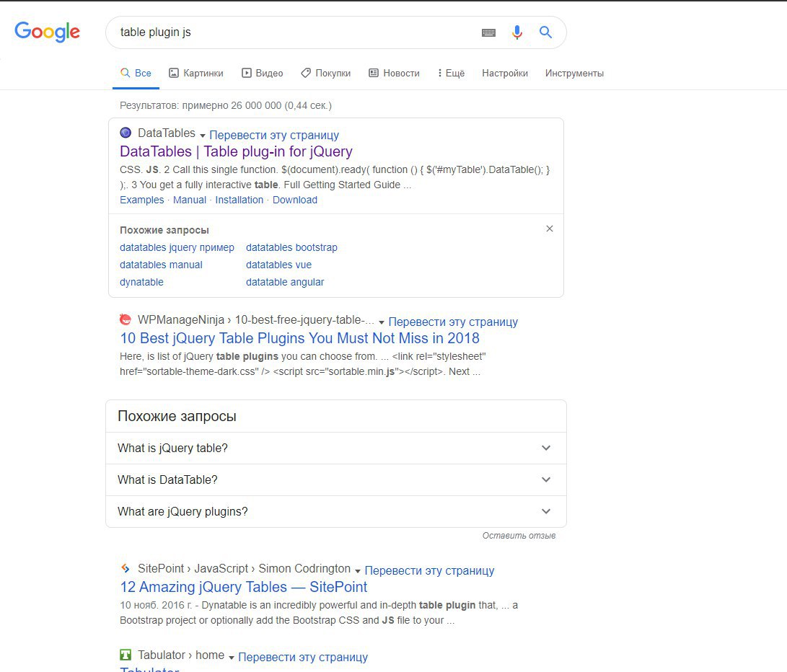Open dropdown arrow after Simon Codrington

357,571
